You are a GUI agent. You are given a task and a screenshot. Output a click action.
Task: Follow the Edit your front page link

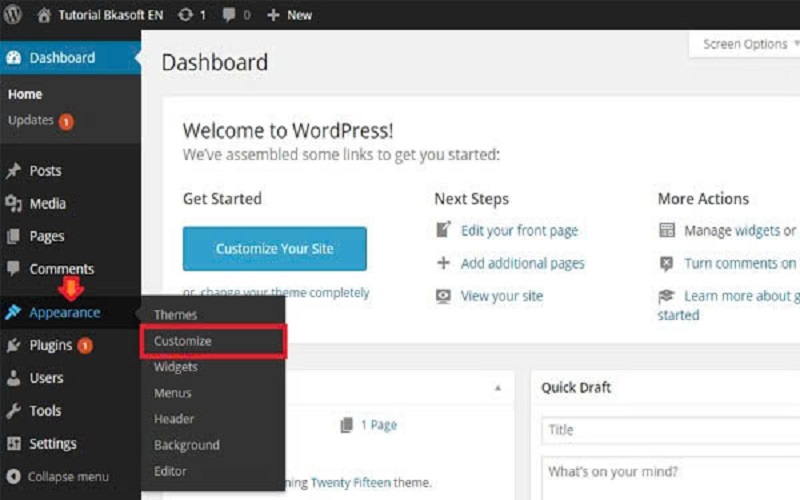pos(519,231)
